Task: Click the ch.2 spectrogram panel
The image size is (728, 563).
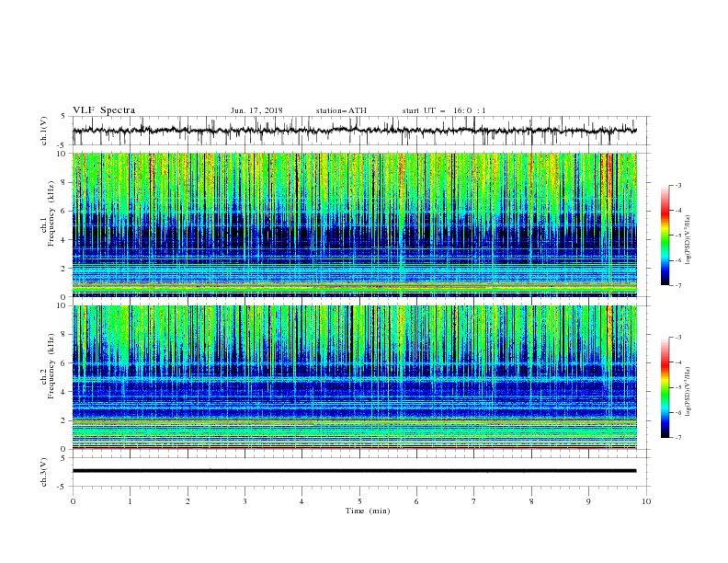Action: coord(355,377)
